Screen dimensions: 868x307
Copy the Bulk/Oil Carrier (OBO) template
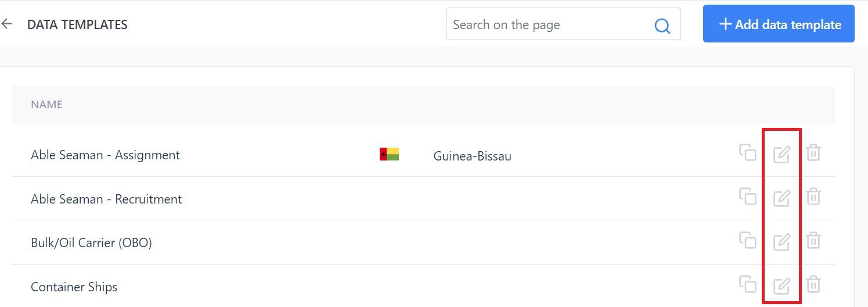pyautogui.click(x=748, y=240)
